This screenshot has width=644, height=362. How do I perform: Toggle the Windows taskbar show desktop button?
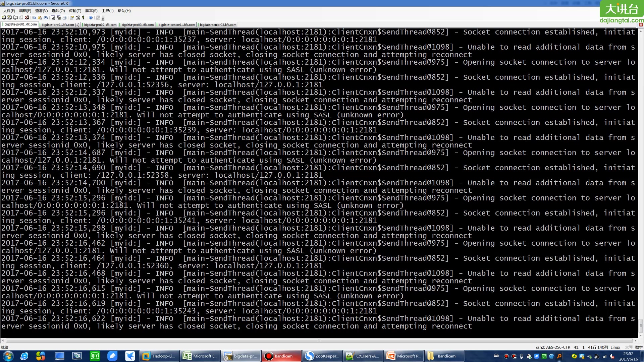coord(642,356)
